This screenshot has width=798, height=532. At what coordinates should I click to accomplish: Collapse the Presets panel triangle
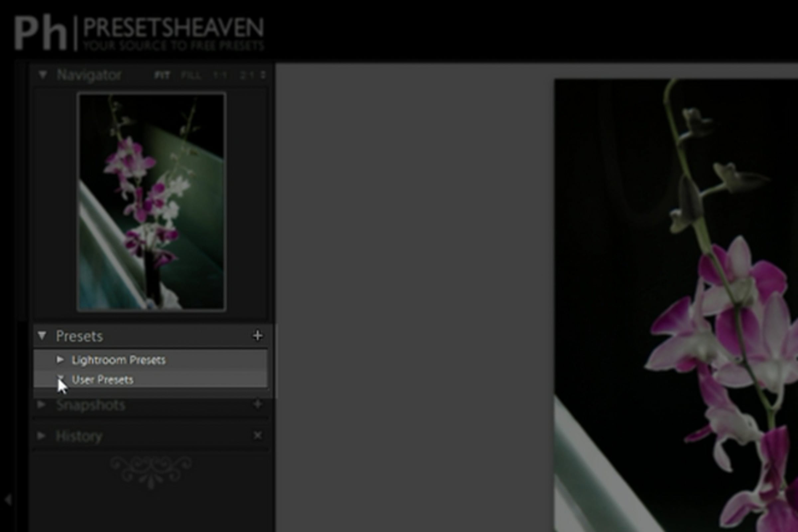42,336
